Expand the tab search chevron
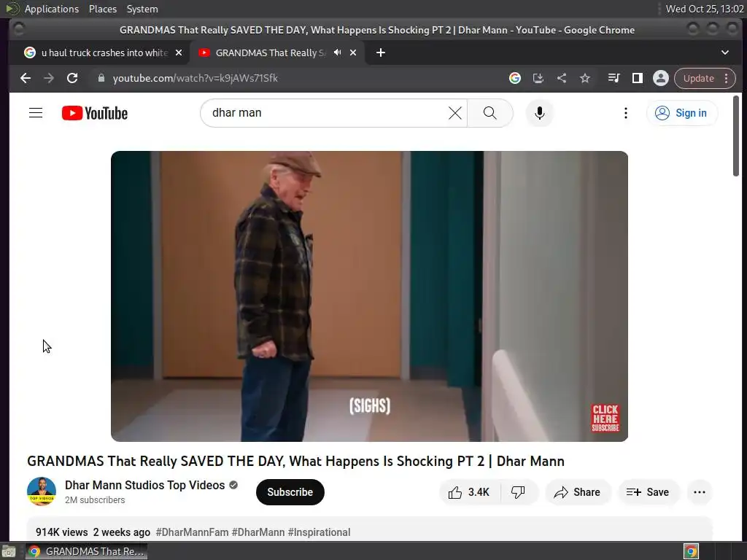Screen dimensions: 747x560 click(724, 52)
